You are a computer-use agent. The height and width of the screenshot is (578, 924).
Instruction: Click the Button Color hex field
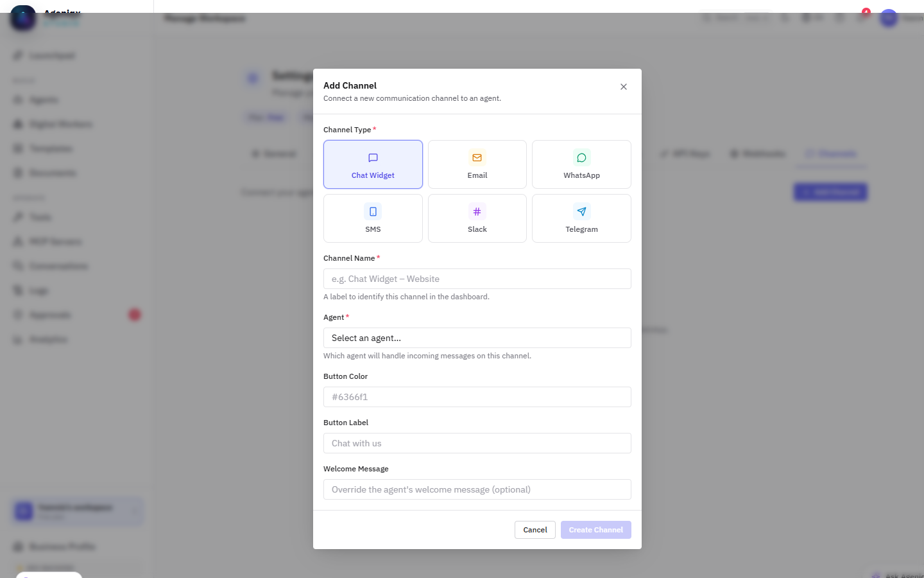click(x=477, y=397)
